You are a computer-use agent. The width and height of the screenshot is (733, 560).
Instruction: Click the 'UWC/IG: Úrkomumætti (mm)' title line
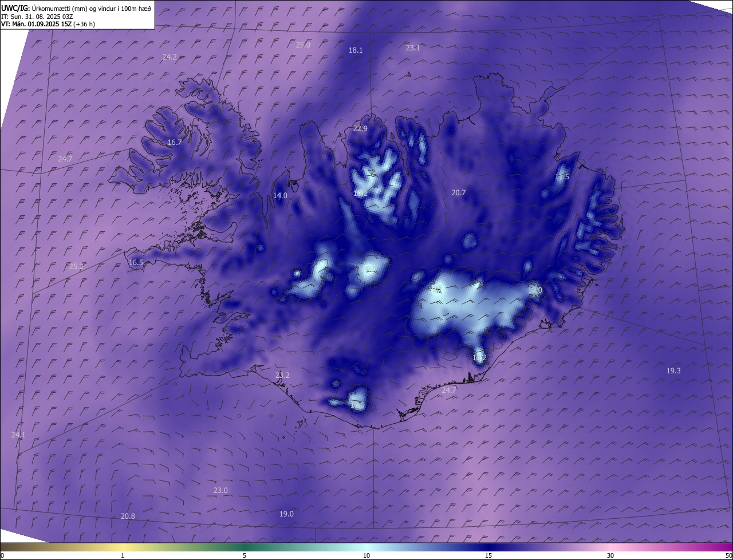coord(77,8)
